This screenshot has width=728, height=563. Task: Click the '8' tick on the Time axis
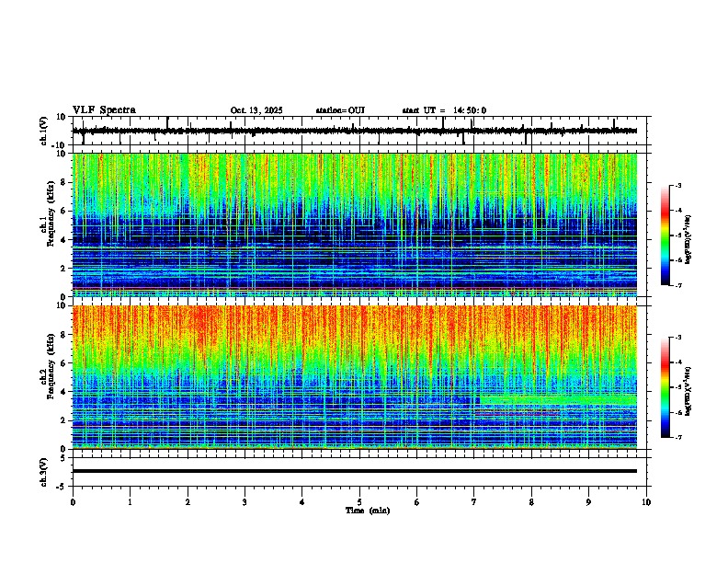tap(531, 502)
